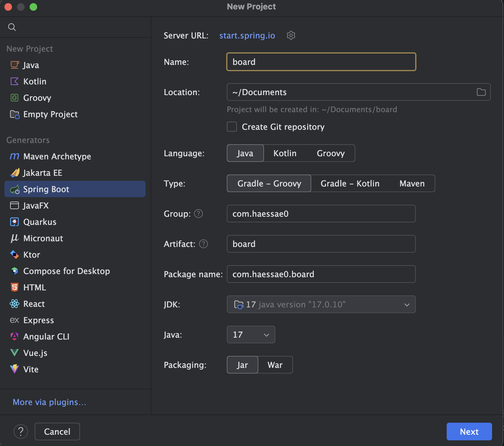Choose Maven build type
This screenshot has height=446, width=504.
point(412,183)
